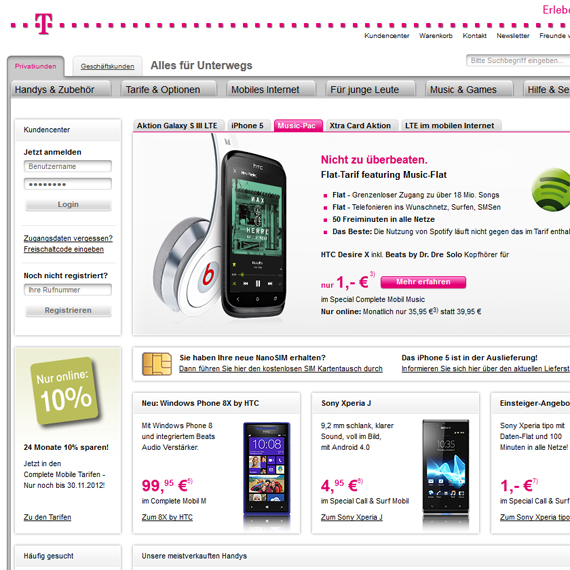Click the green Spotify logo

550,189
